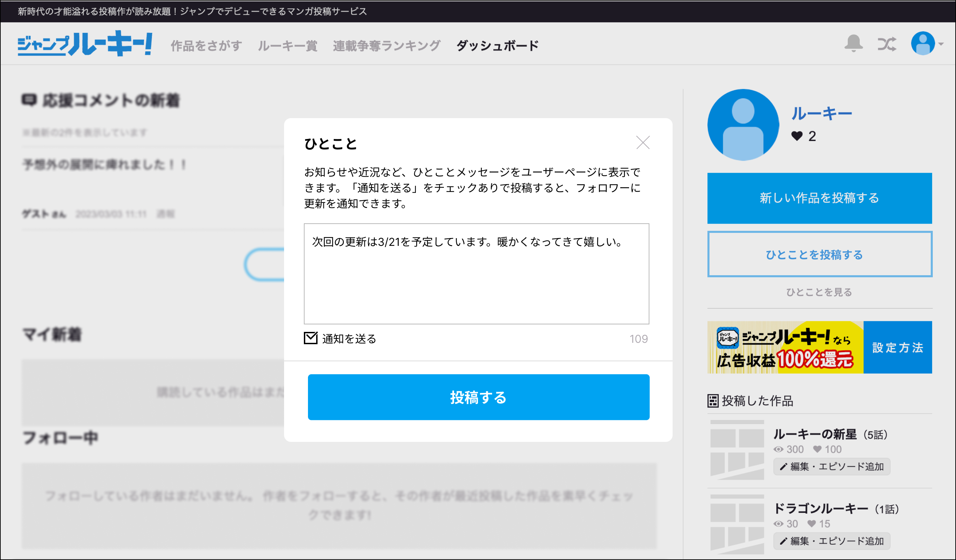This screenshot has height=560, width=956.
Task: Click the eye view count 300
Action: [x=789, y=449]
